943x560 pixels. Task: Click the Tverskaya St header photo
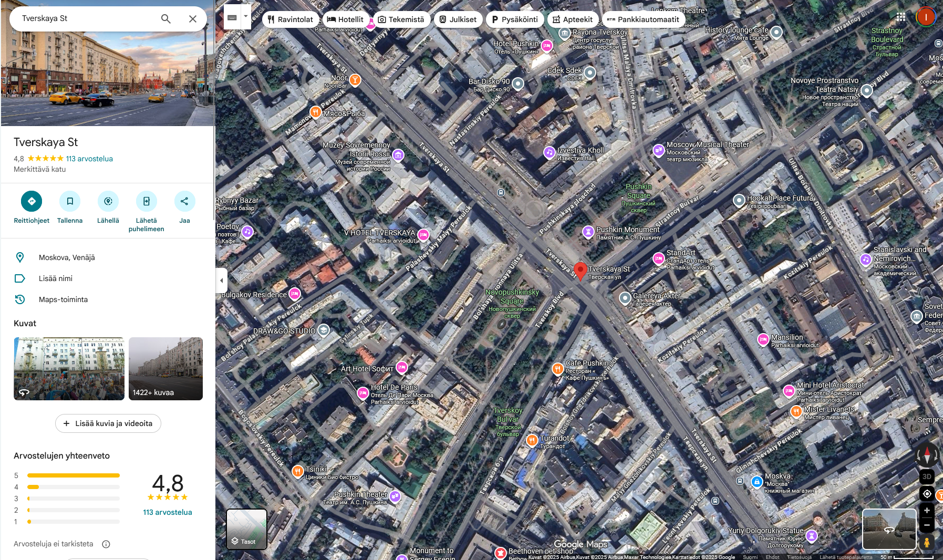coord(107,63)
